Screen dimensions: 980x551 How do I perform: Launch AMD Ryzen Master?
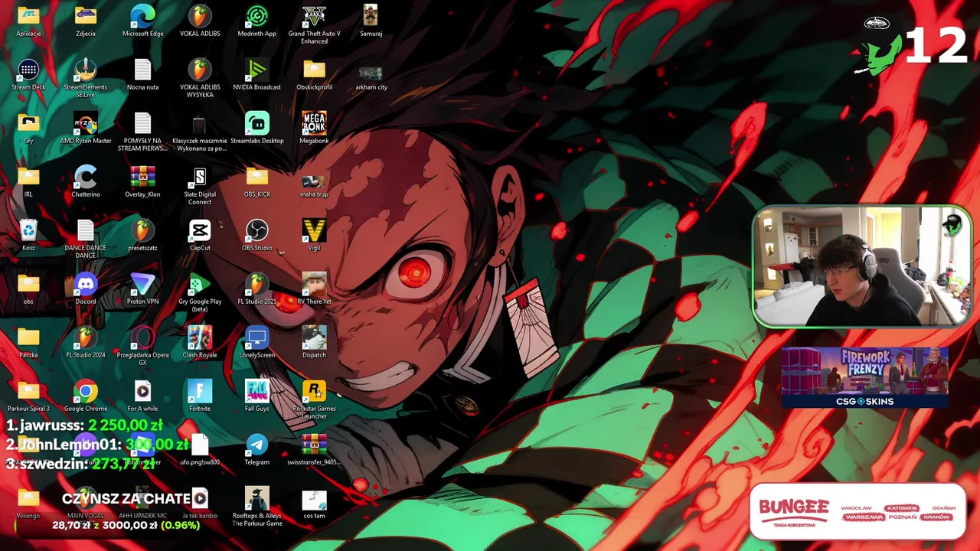86,129
